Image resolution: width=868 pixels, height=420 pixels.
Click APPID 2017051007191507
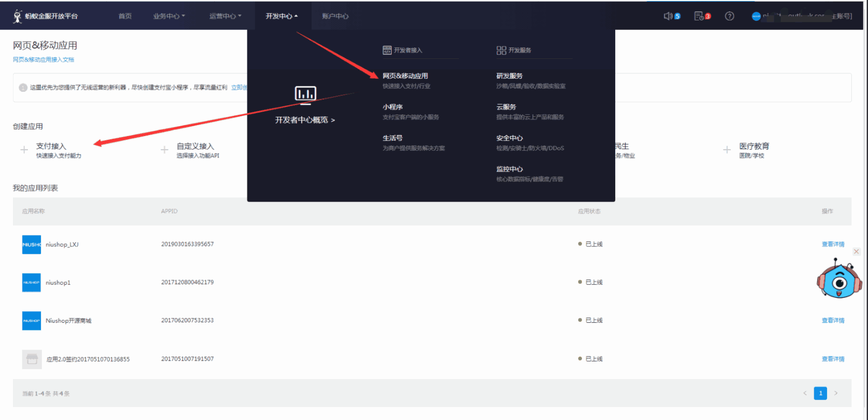click(187, 359)
